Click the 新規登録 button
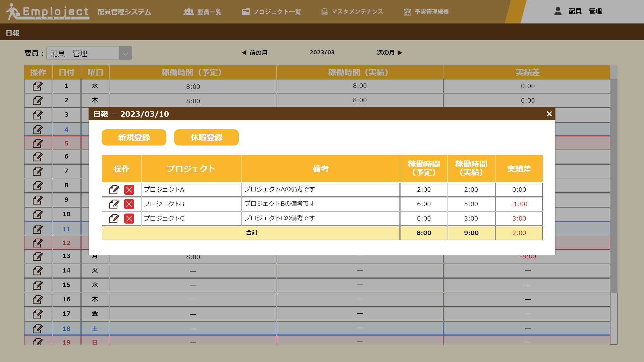This screenshot has height=362, width=644. (x=134, y=137)
